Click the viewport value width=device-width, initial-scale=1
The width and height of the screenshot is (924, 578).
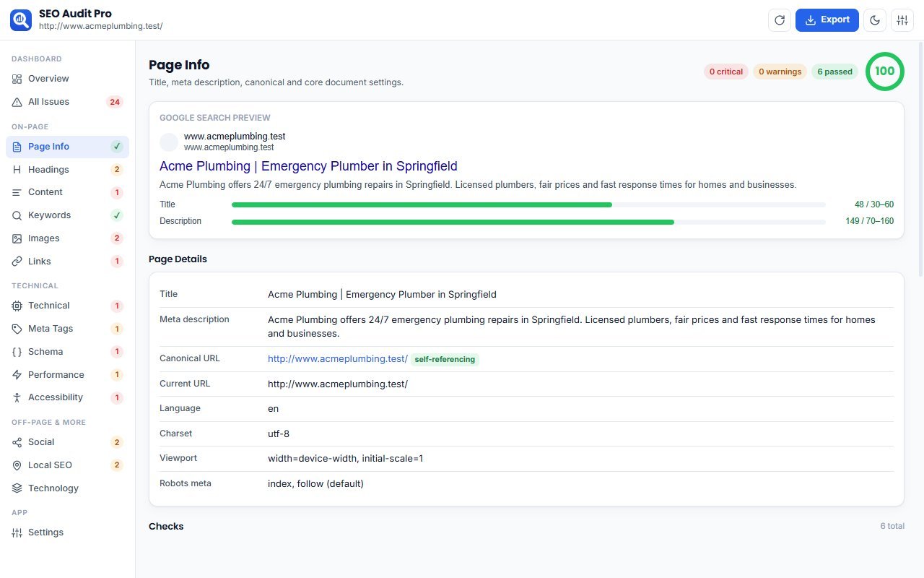[346, 459]
